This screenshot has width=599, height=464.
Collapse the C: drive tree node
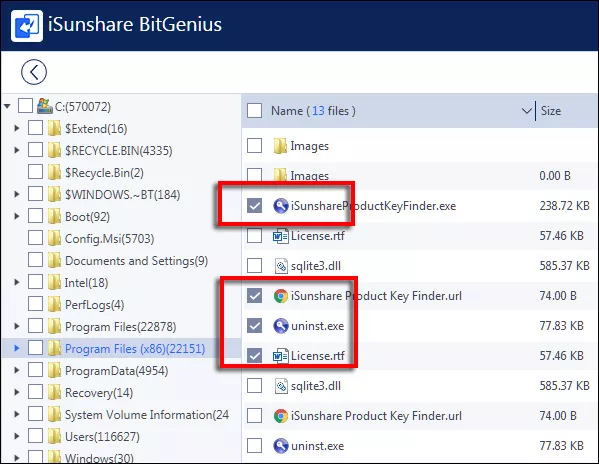(7, 106)
